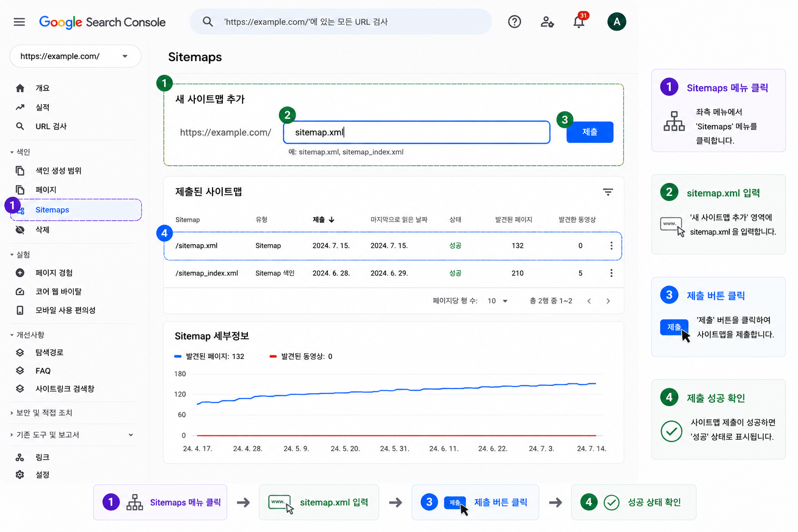Click the 색인 생성 범위 icon
The width and height of the screenshot is (798, 532).
(20, 171)
